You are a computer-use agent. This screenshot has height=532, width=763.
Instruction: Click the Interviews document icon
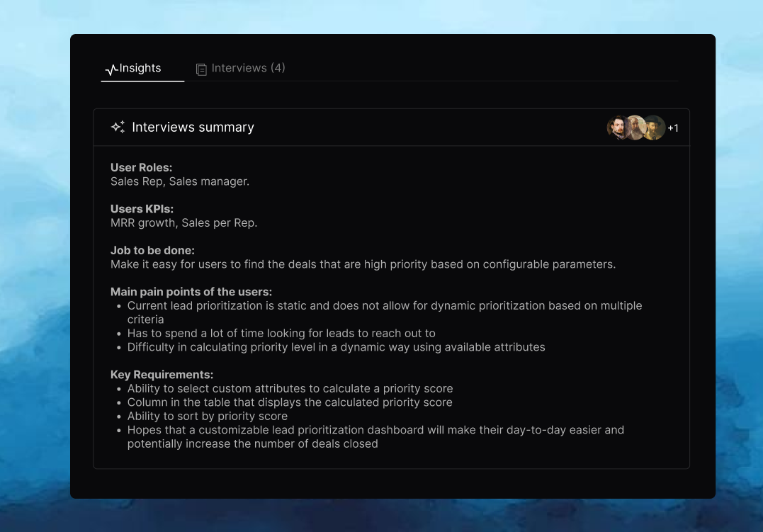[x=201, y=69]
